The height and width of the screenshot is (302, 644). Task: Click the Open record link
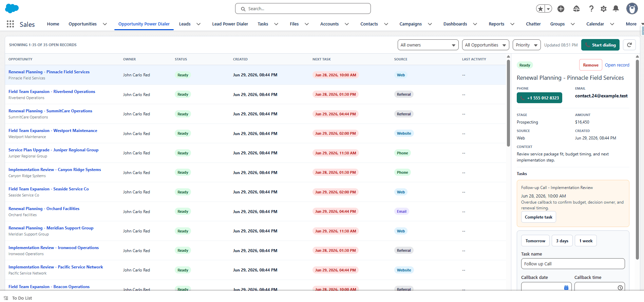click(617, 65)
